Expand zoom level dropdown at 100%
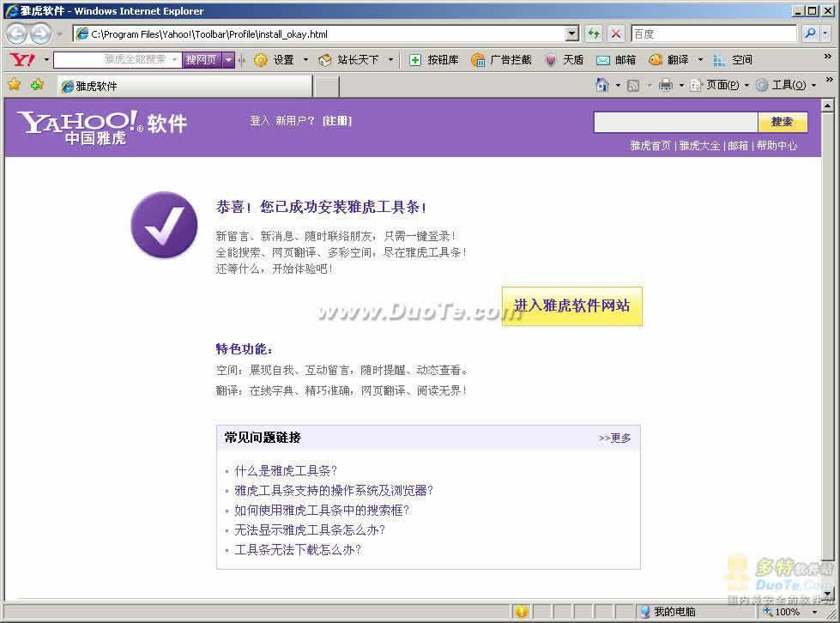The image size is (840, 623). coord(814,612)
